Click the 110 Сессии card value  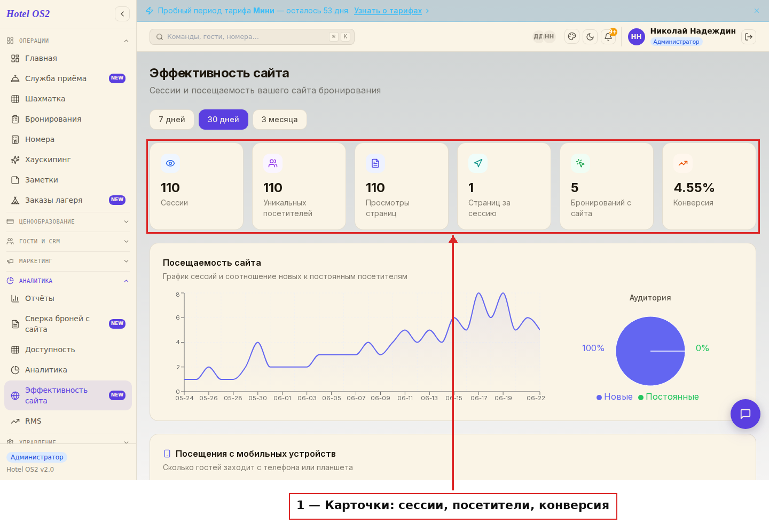170,188
